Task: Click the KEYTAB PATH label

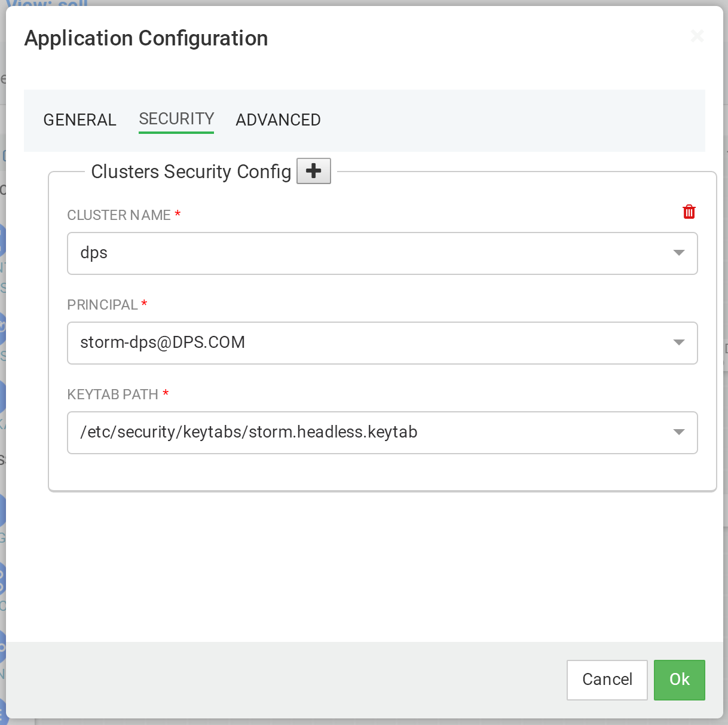Action: pyautogui.click(x=112, y=394)
